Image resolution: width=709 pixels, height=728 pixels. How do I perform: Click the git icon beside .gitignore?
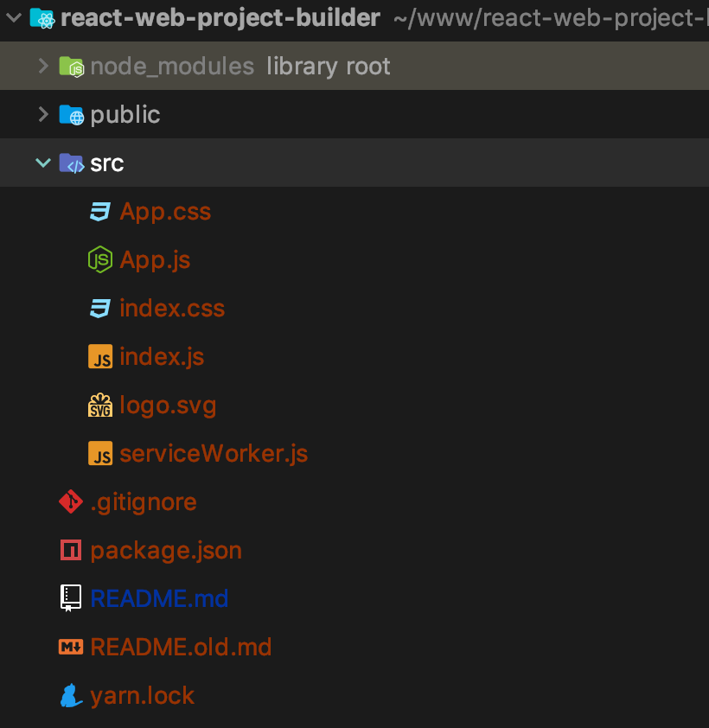pyautogui.click(x=70, y=501)
